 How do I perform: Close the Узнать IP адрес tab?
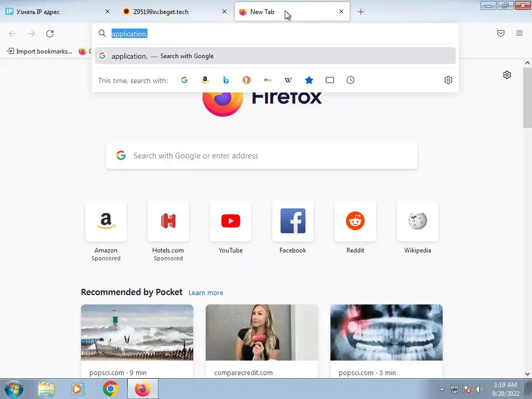point(108,11)
